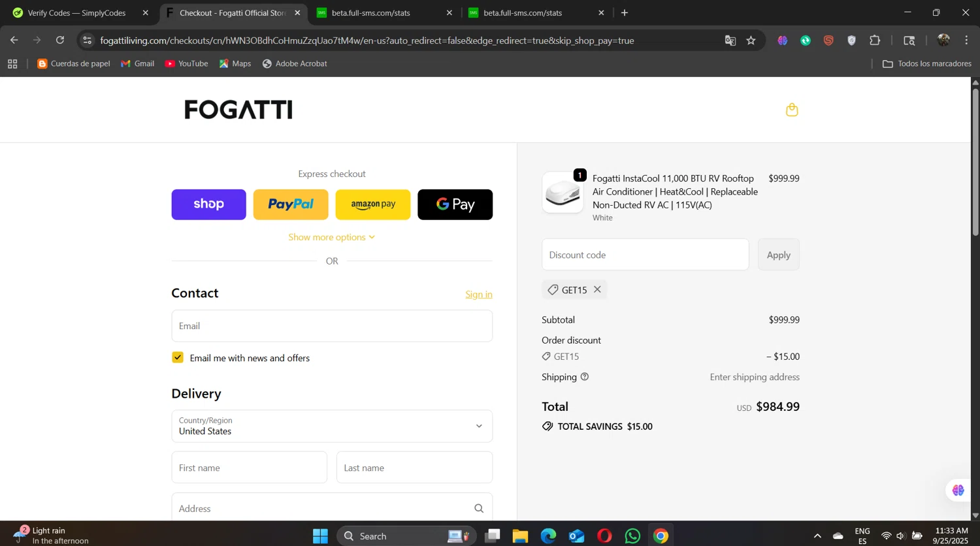Open the Gmail bookmark
The height and width of the screenshot is (546, 980).
(x=138, y=63)
